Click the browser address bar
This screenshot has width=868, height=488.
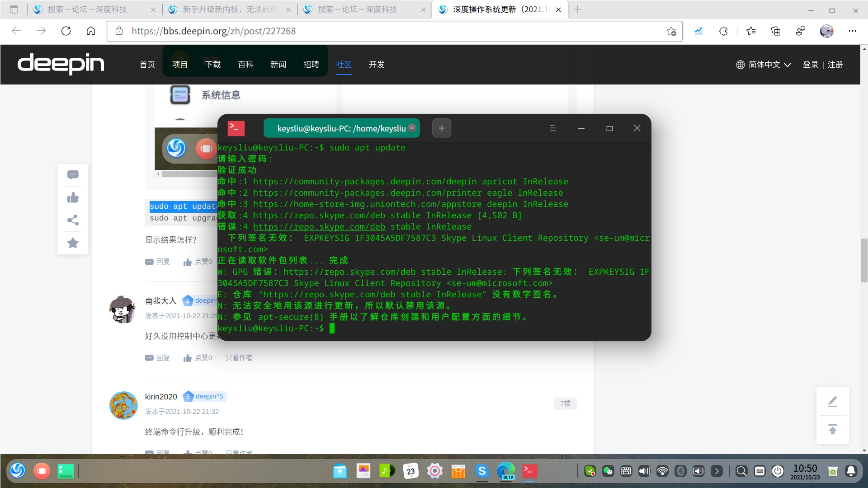point(389,31)
